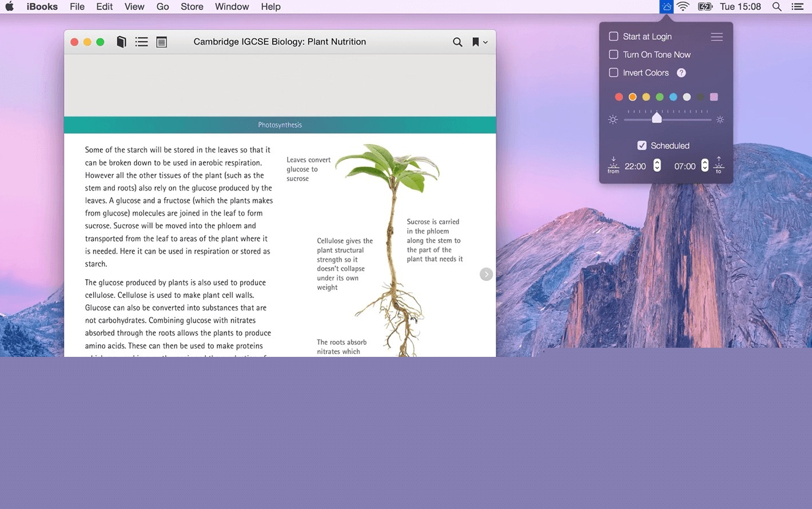Show the table of contents list

click(x=141, y=42)
